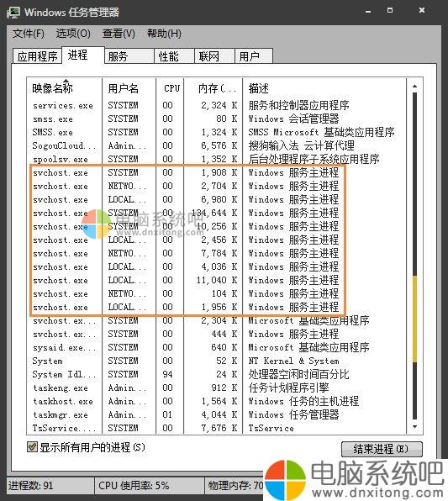Switch to the 服务 tab

(129, 56)
